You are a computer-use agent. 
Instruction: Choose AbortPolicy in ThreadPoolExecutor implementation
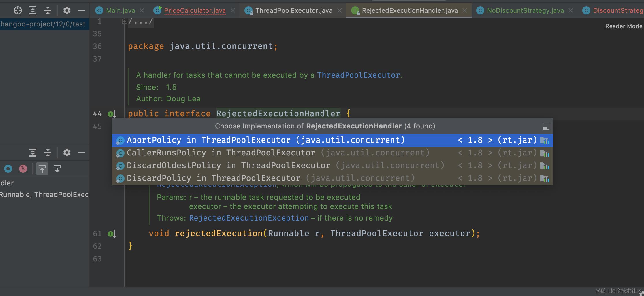pos(332,141)
